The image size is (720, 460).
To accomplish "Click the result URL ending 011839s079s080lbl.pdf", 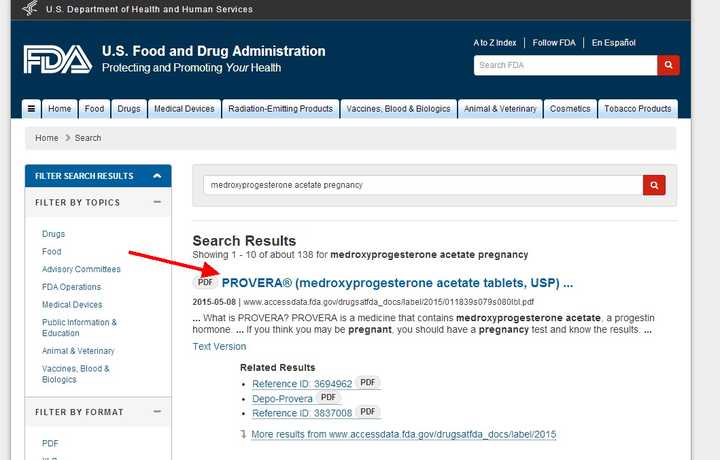I will [x=388, y=302].
